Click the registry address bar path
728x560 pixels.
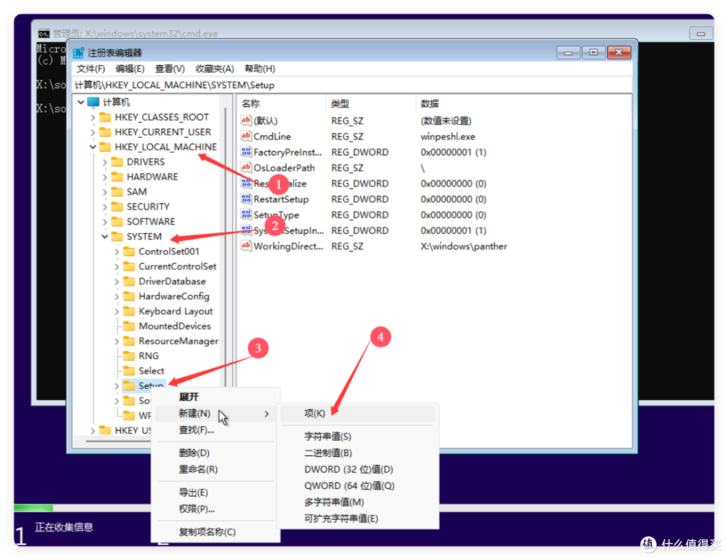353,85
